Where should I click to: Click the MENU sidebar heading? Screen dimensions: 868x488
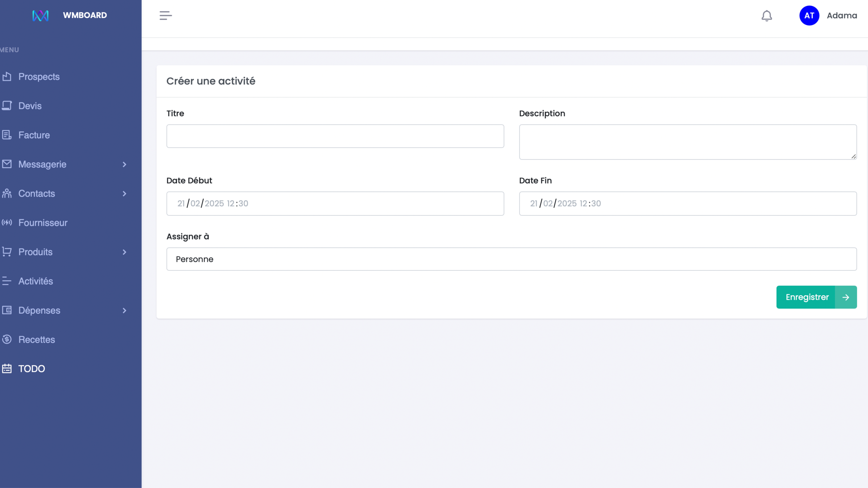pyautogui.click(x=9, y=50)
